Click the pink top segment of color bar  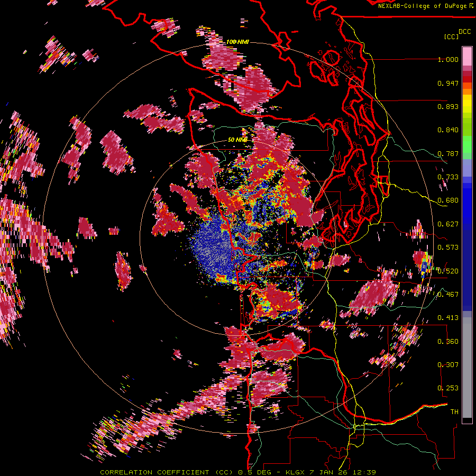(x=467, y=56)
